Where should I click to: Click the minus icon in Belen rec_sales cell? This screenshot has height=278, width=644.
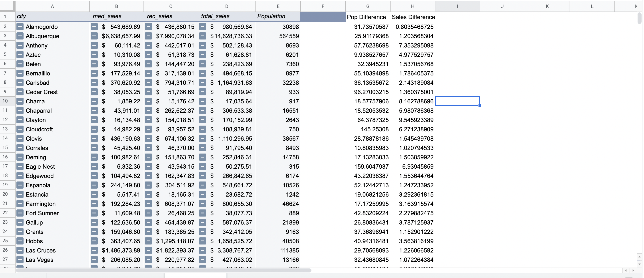148,64
